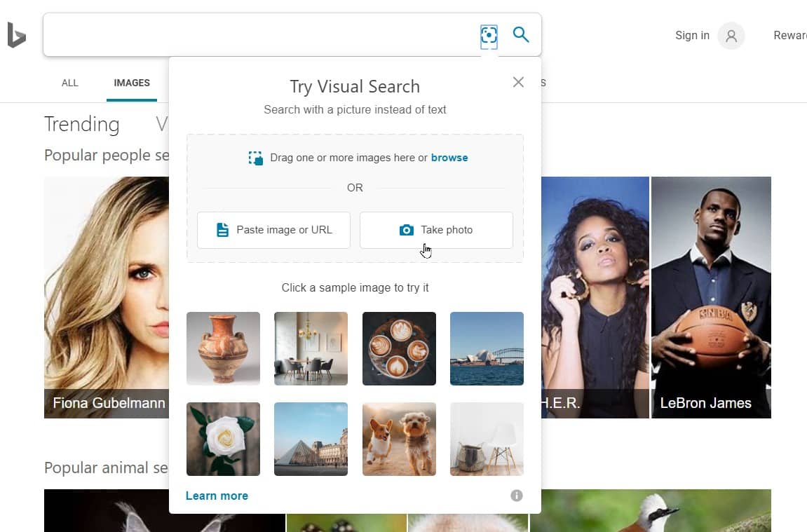
Task: Click the Visual Search camera icon
Action: (489, 35)
